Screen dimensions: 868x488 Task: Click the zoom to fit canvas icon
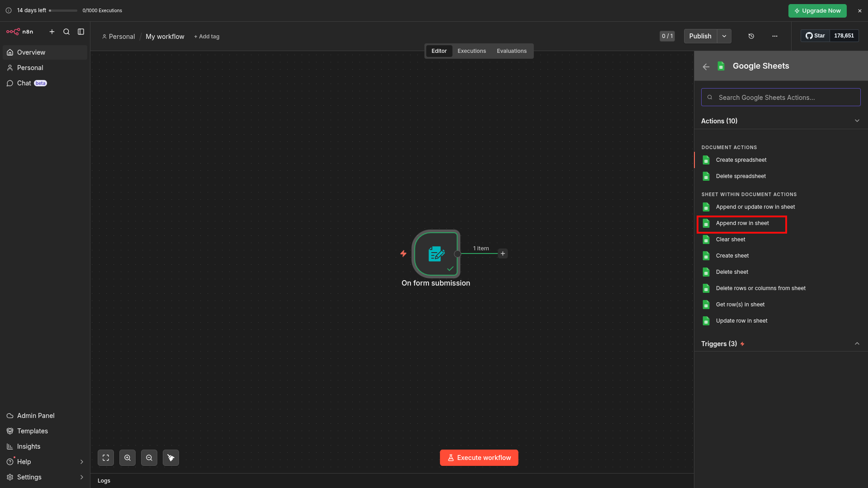(x=106, y=458)
